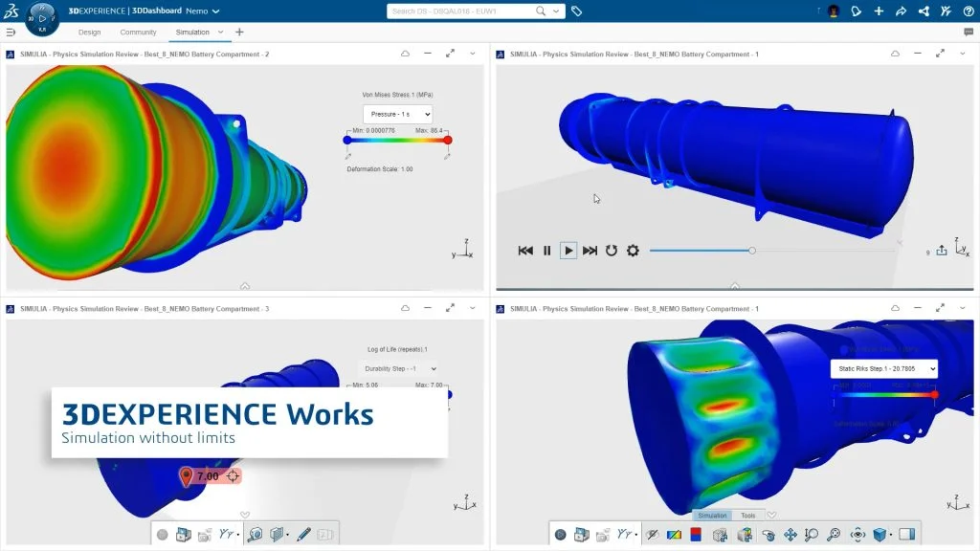Add a new dashboard tab
The height and width of the screenshot is (551, 980).
click(x=239, y=32)
